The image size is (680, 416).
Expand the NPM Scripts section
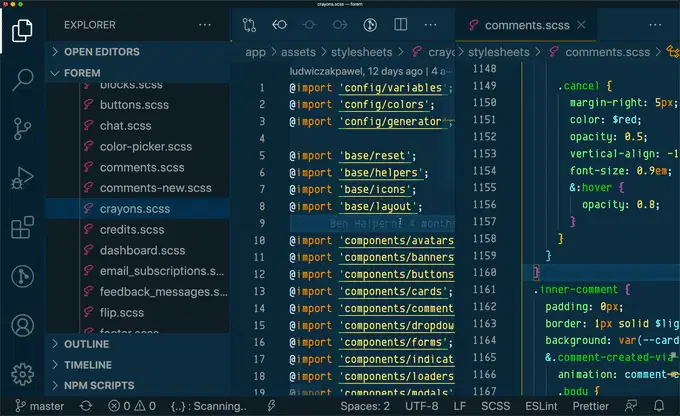click(x=137, y=385)
